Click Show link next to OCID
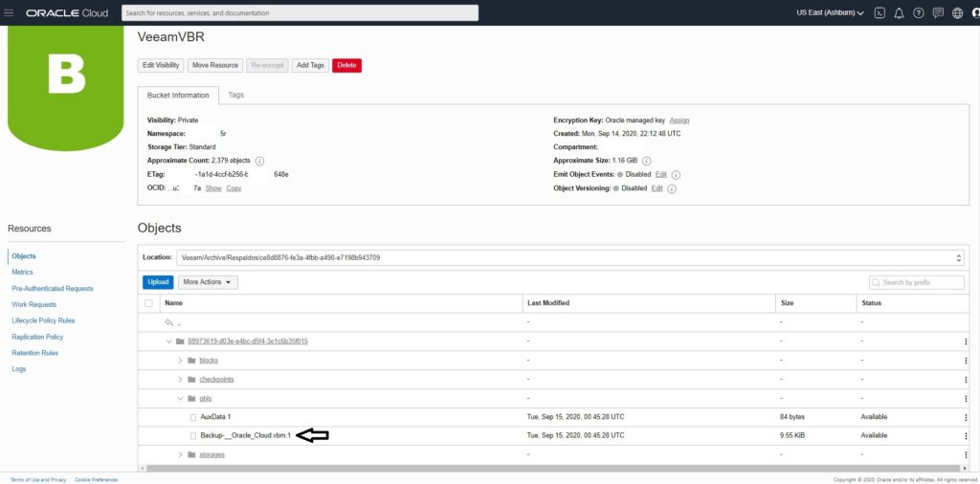This screenshot has width=980, height=484. (x=213, y=188)
